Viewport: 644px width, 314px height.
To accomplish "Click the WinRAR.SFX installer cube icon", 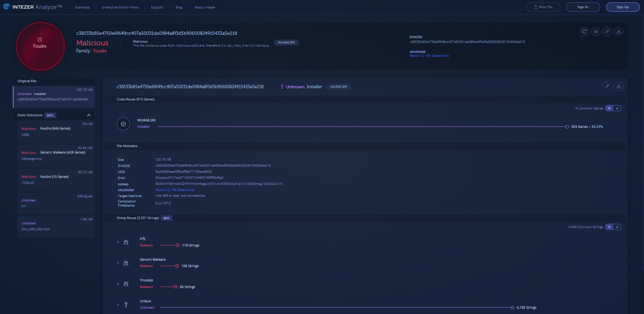I will [123, 124].
